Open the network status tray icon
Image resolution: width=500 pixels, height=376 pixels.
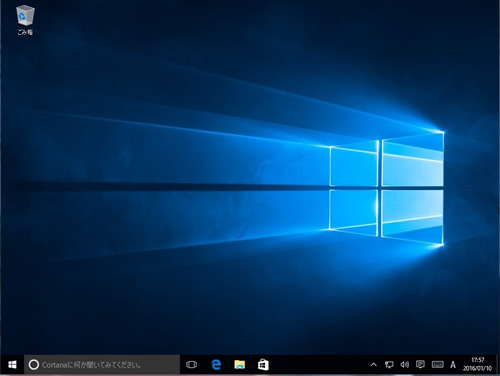(x=389, y=365)
